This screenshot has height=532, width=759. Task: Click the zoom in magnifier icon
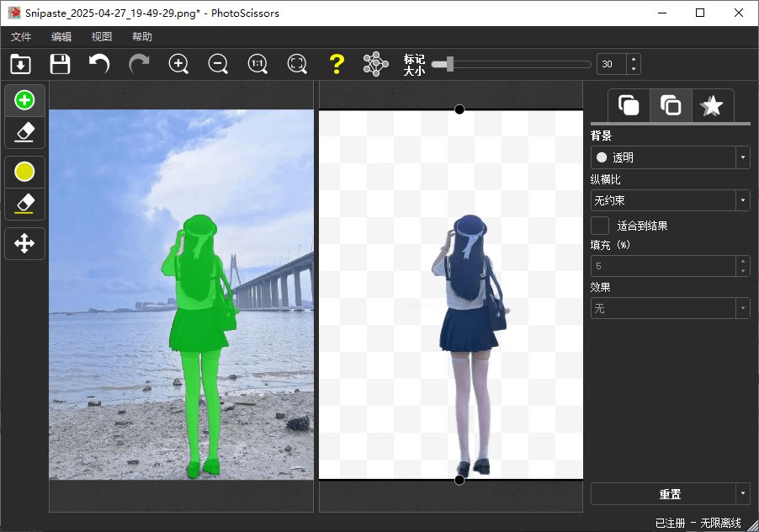178,64
